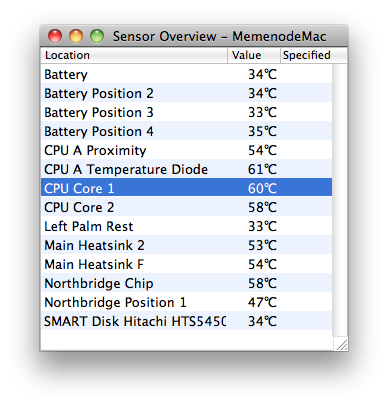Click the Specified column header

point(314,55)
